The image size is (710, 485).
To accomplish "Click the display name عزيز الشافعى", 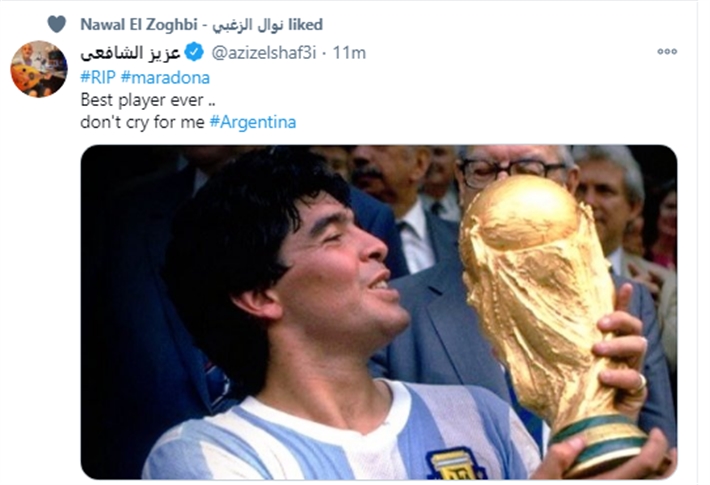I will coord(130,53).
